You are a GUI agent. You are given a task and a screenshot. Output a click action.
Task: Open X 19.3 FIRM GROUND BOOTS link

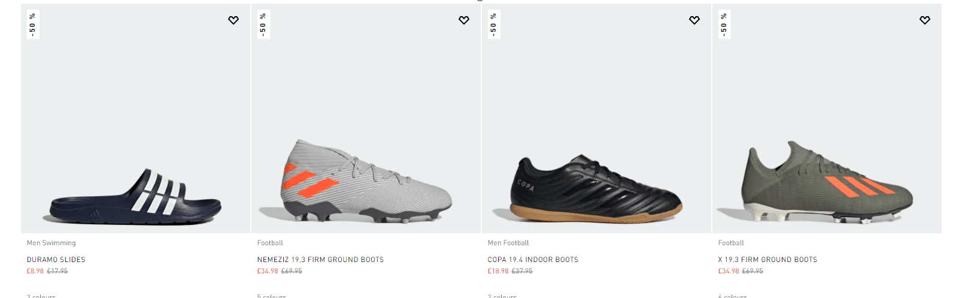coord(767,260)
